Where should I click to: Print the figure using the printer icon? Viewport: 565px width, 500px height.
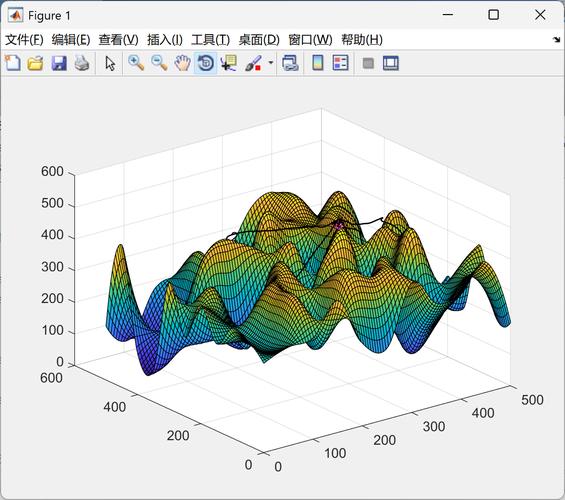point(82,63)
